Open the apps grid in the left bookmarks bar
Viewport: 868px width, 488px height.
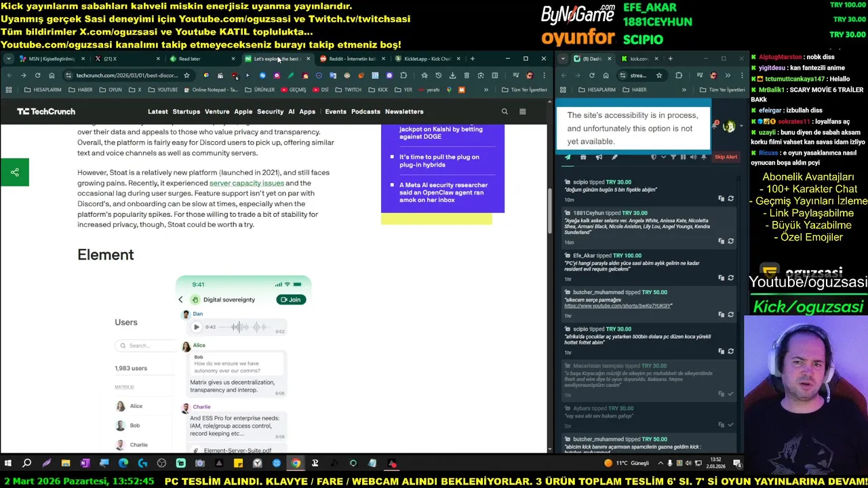(x=9, y=89)
